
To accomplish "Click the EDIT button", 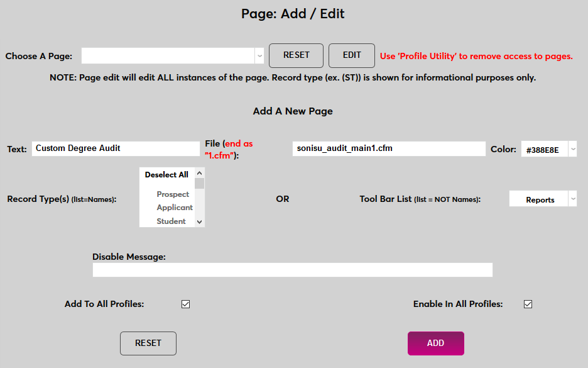I will tap(351, 55).
